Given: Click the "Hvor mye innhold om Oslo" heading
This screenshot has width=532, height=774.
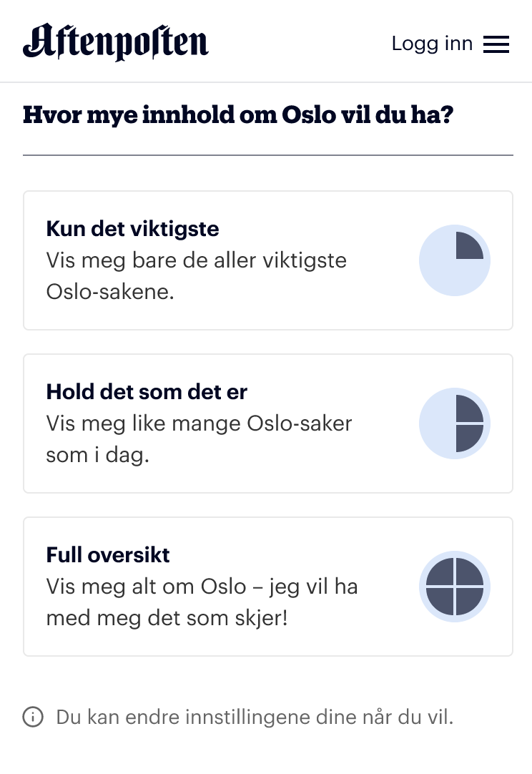Looking at the screenshot, I should (x=238, y=114).
